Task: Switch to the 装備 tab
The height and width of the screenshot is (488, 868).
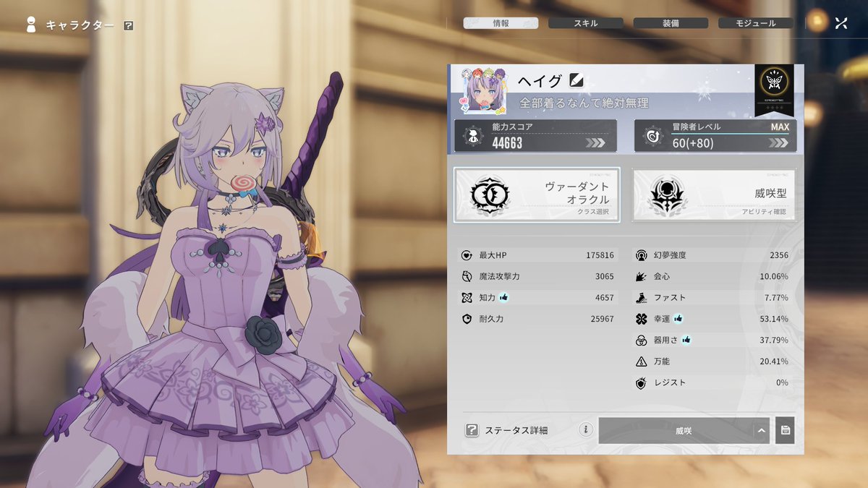Action: tap(671, 23)
